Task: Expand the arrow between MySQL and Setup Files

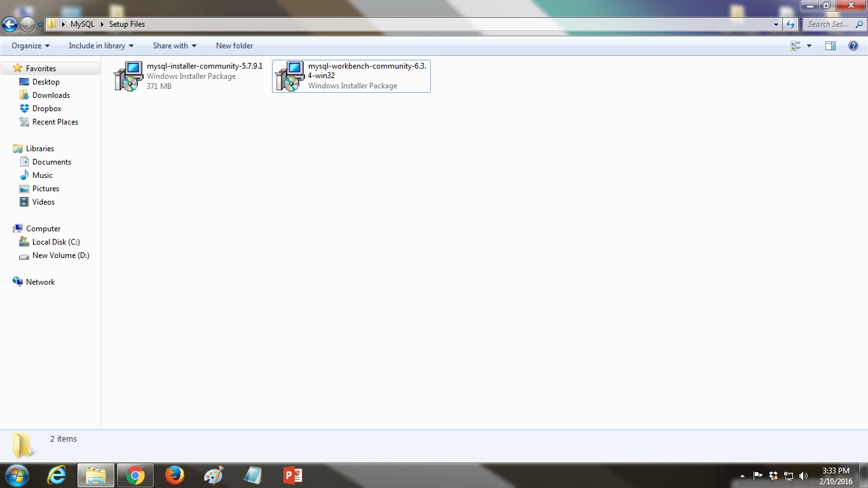Action: tap(102, 24)
